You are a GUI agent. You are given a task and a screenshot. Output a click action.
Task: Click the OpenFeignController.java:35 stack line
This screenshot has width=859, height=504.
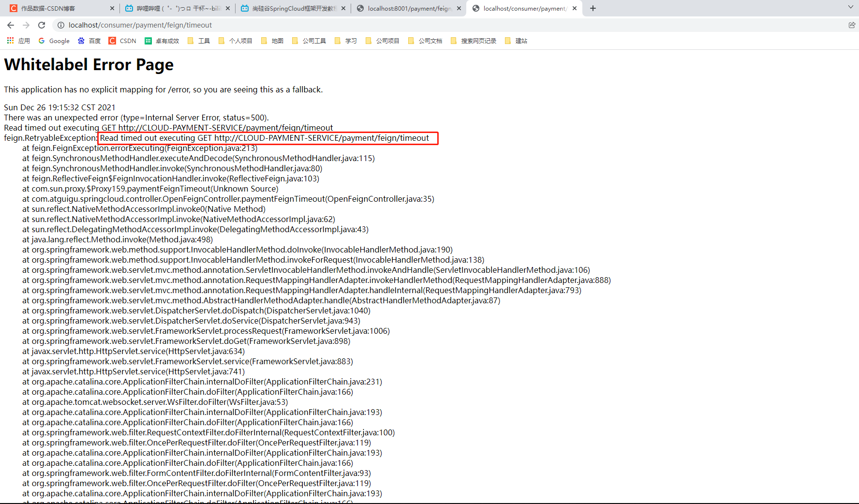click(x=228, y=199)
